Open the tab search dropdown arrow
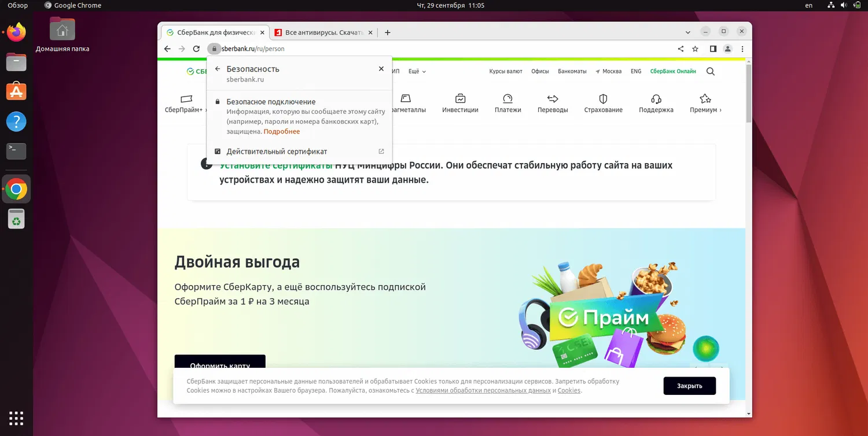868x436 pixels. [x=688, y=32]
